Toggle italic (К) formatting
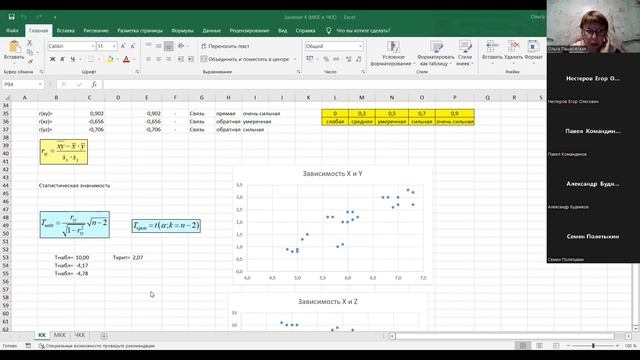Viewport: 640px width, 360px height. coord(62,59)
